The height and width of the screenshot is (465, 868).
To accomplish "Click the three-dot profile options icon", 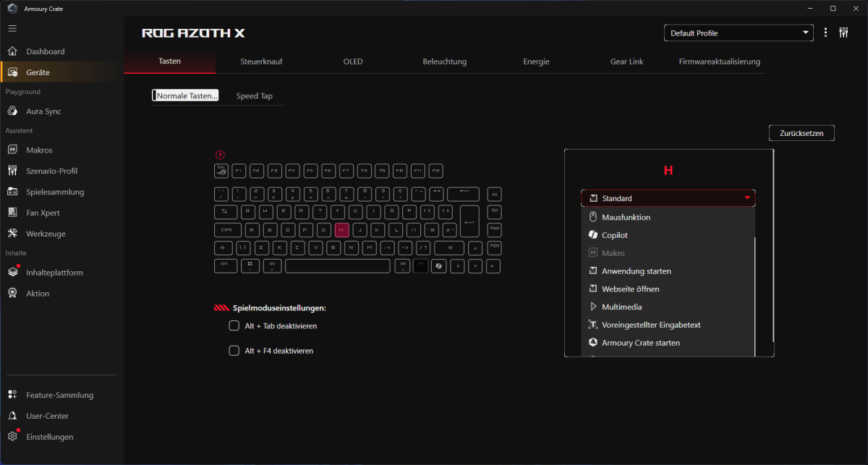I will click(825, 33).
